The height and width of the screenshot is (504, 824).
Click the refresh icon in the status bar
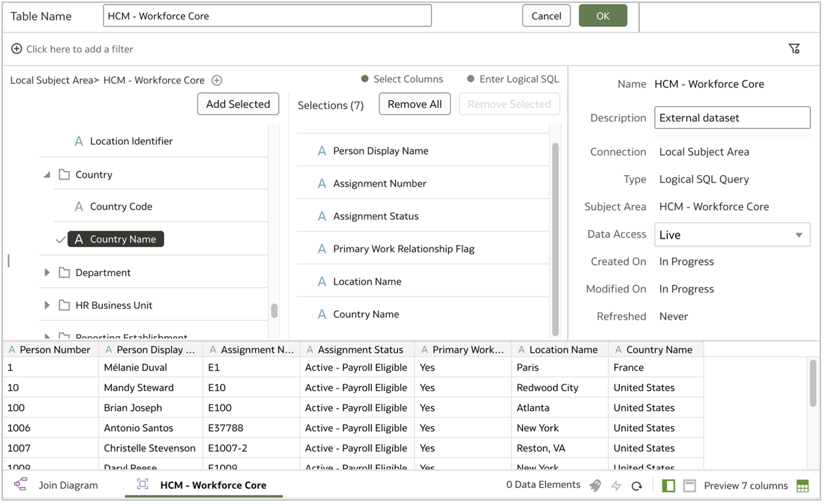[x=636, y=485]
